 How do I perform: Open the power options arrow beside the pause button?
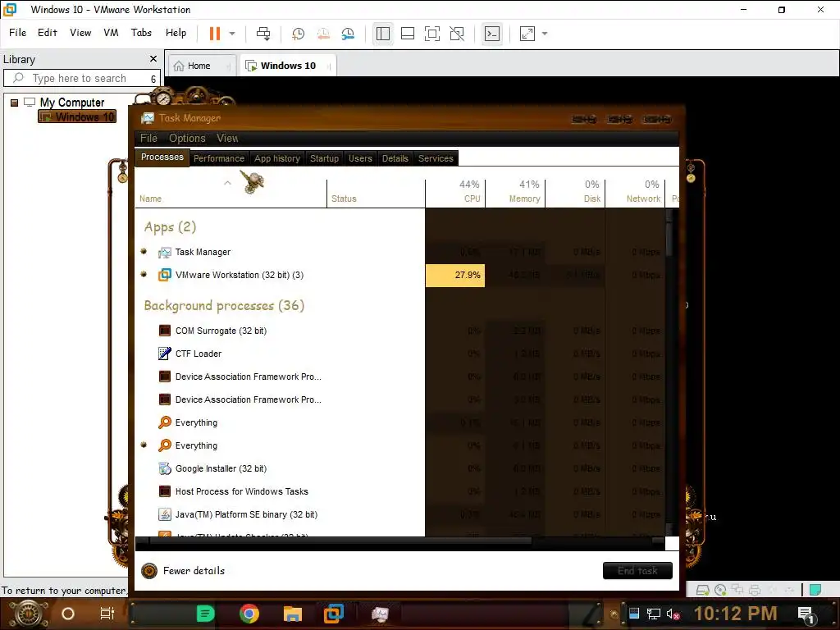coord(232,33)
